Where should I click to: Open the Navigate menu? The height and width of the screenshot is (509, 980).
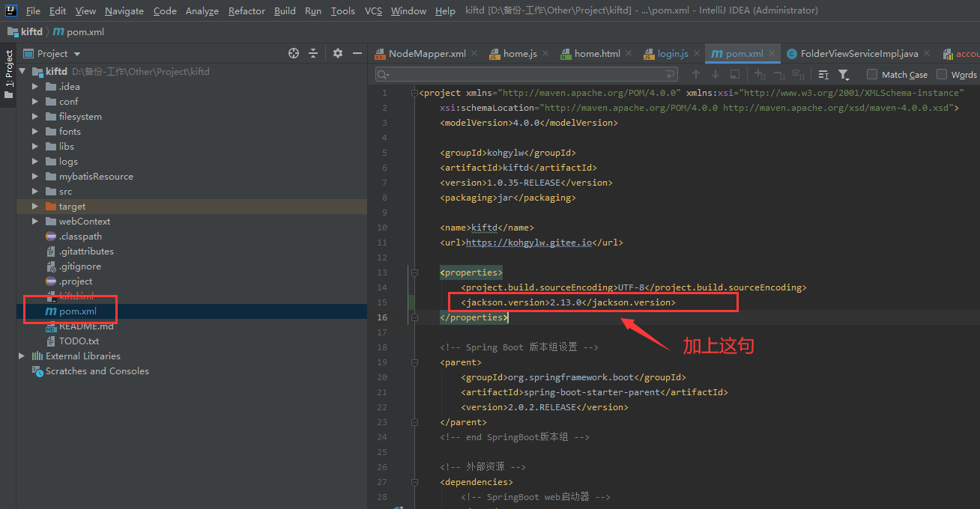(124, 10)
